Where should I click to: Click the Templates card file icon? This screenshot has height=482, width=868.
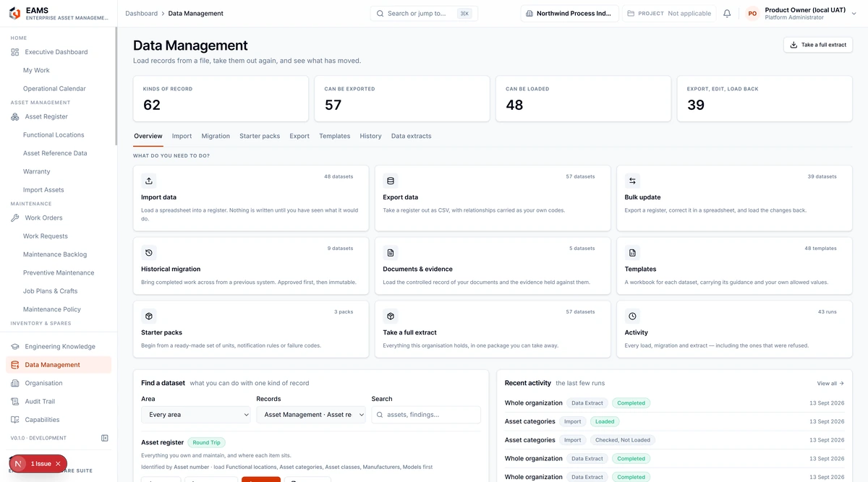[x=632, y=253]
